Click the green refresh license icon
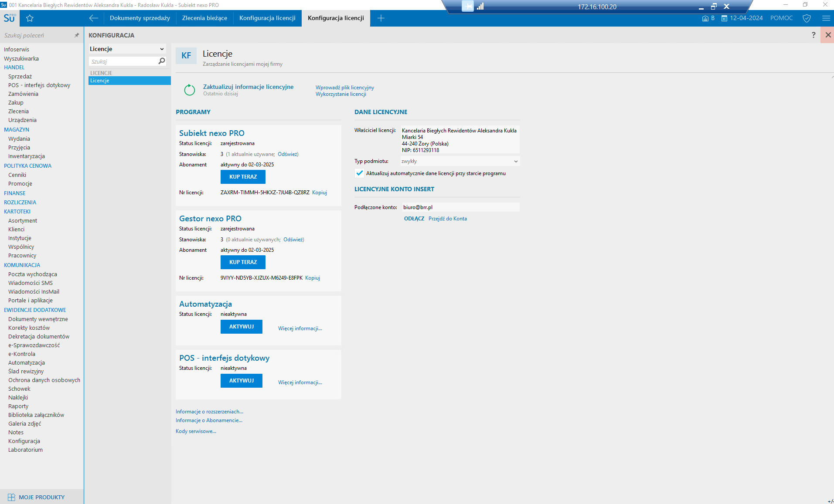Viewport: 834px width, 504px height. pyautogui.click(x=189, y=90)
